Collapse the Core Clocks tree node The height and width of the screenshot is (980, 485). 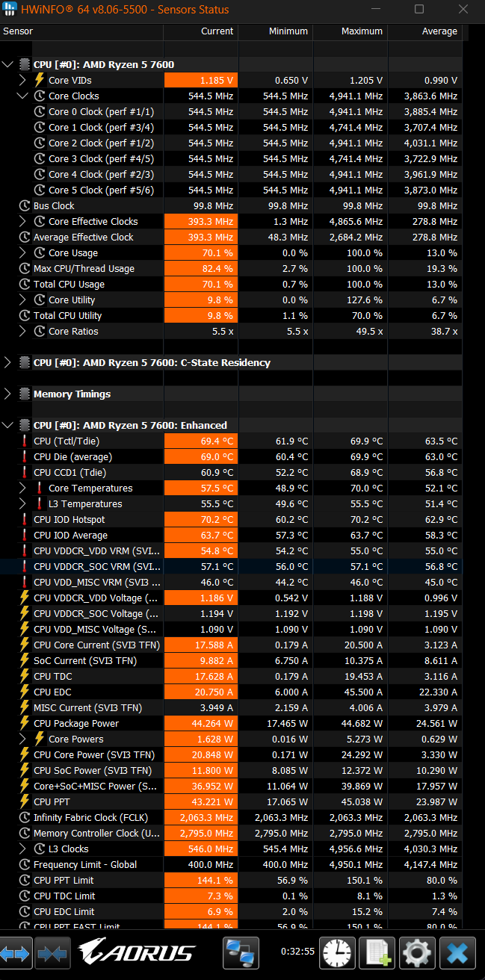click(x=22, y=96)
